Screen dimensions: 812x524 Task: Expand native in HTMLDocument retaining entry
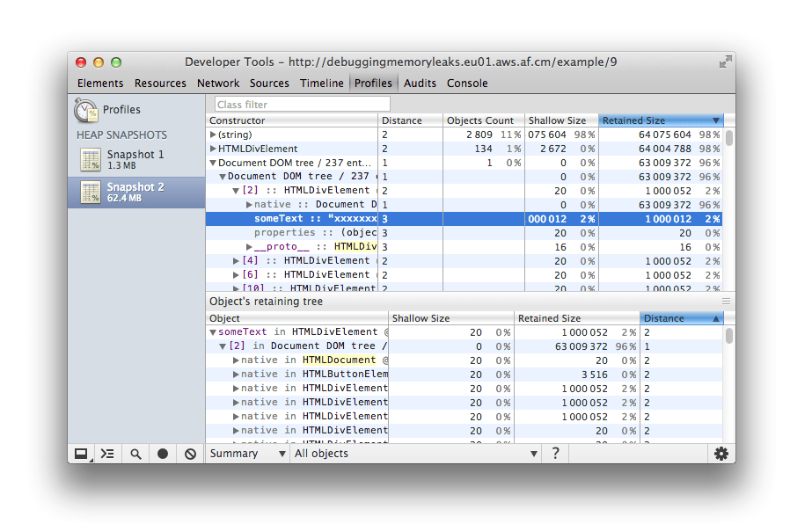click(x=236, y=360)
